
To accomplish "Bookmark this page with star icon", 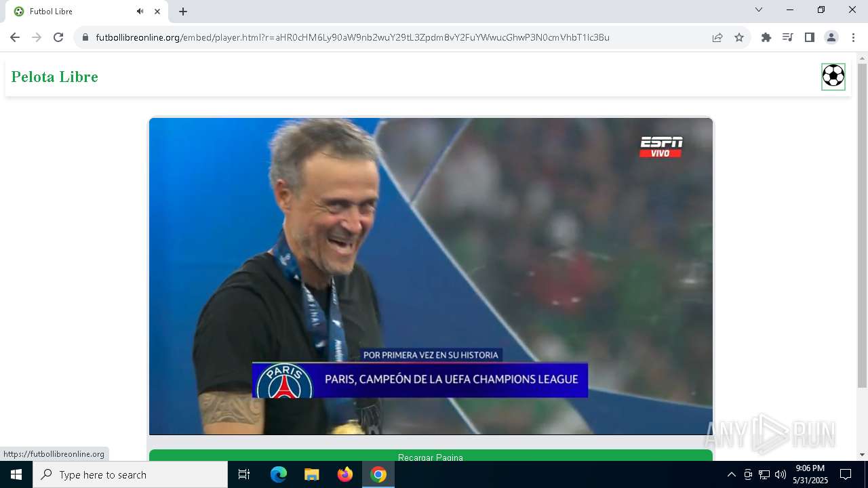I will 739,37.
